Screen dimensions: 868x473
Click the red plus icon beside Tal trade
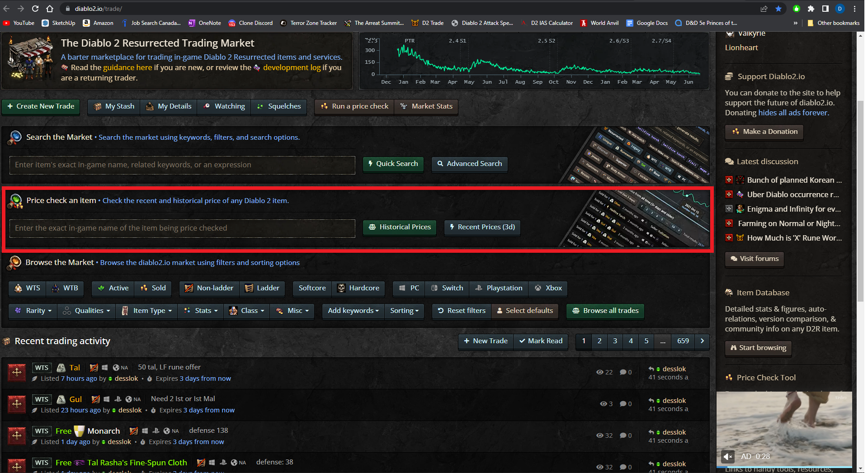(x=17, y=373)
